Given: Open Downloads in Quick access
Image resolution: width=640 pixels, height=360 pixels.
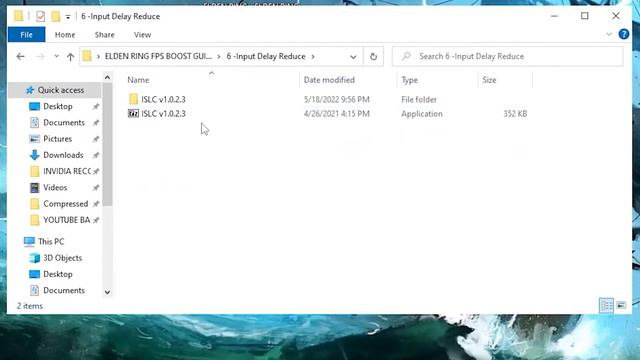Looking at the screenshot, I should (63, 155).
